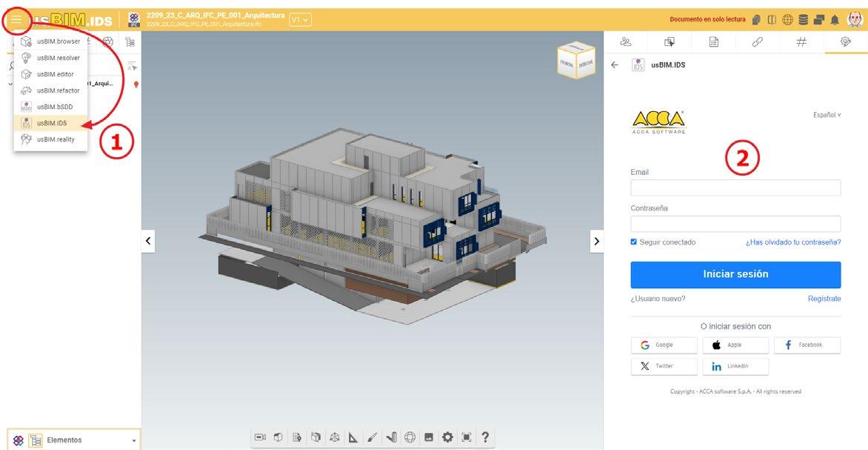Open the notifications bell
This screenshot has height=450, width=868.
click(x=835, y=21)
